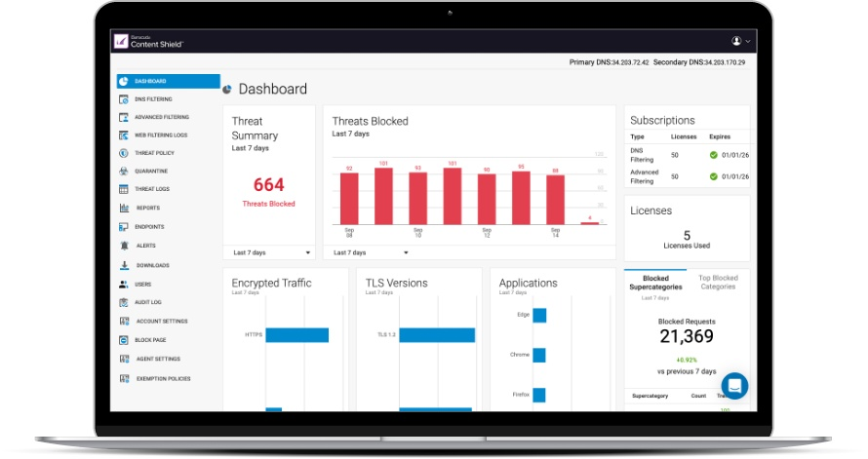
Task: Click the Threat Policy sidebar icon
Action: pos(124,153)
